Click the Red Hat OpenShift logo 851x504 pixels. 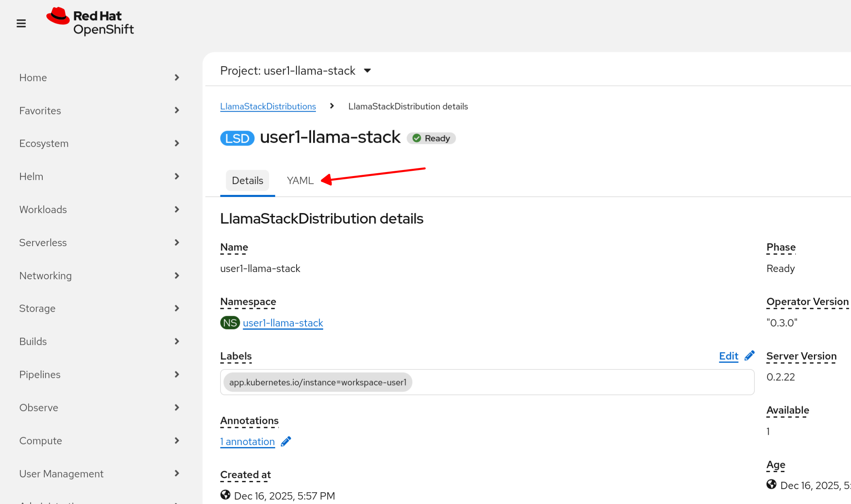90,22
